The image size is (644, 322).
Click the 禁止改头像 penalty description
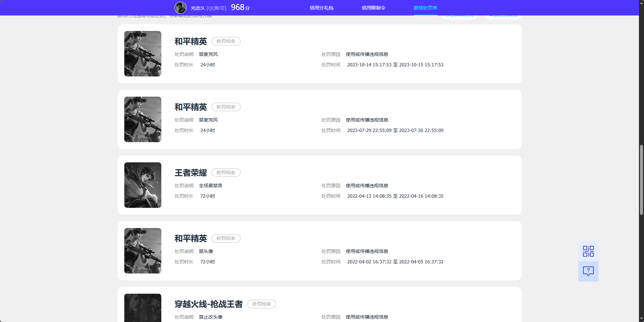pos(211,317)
